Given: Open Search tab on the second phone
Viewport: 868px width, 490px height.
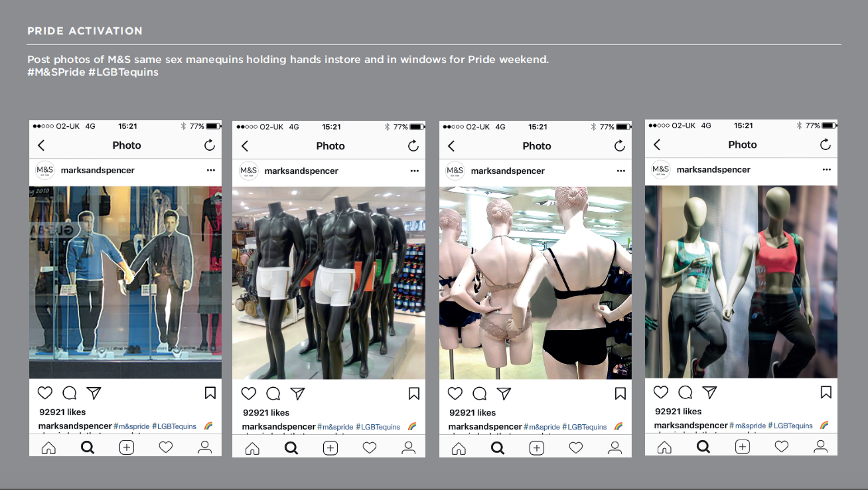Looking at the screenshot, I should (x=291, y=448).
